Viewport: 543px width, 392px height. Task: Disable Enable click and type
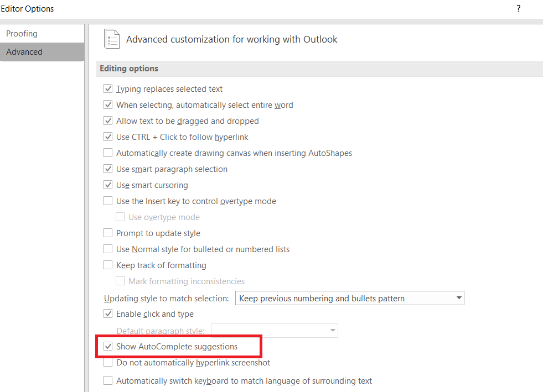pos(108,313)
